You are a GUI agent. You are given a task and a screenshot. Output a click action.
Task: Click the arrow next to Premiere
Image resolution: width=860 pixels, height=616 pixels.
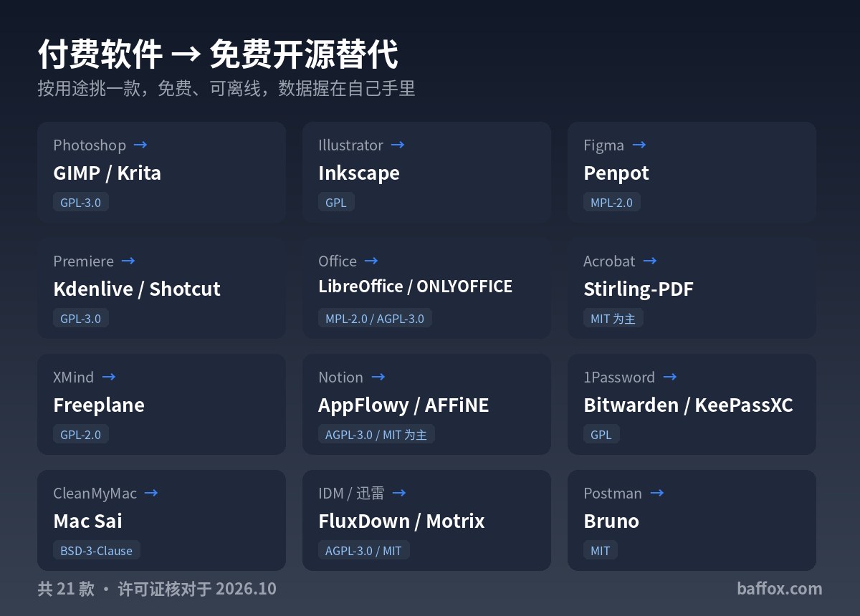[128, 261]
